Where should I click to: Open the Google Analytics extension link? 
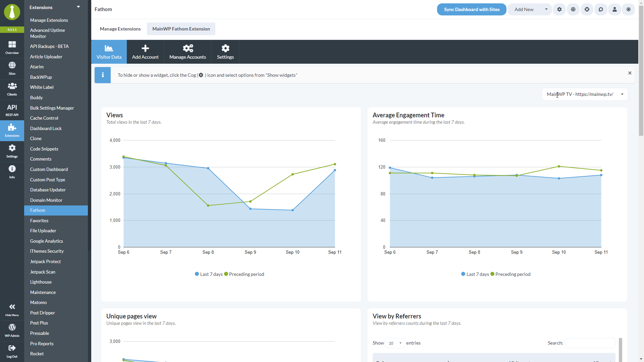click(x=46, y=241)
